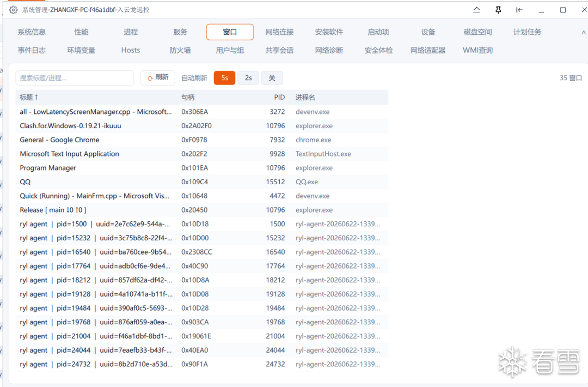Select the General - Google Chrome row
Viewport: 588px width, 387px height.
(202, 140)
